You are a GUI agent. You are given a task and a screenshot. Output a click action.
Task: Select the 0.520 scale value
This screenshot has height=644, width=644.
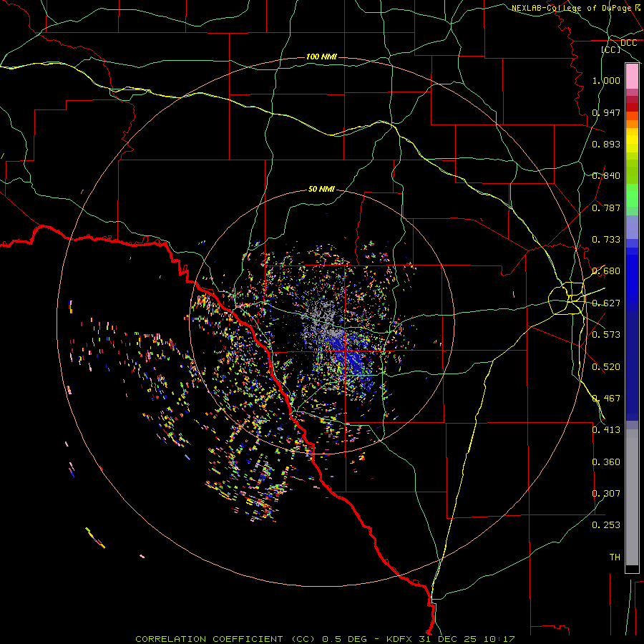click(x=606, y=367)
